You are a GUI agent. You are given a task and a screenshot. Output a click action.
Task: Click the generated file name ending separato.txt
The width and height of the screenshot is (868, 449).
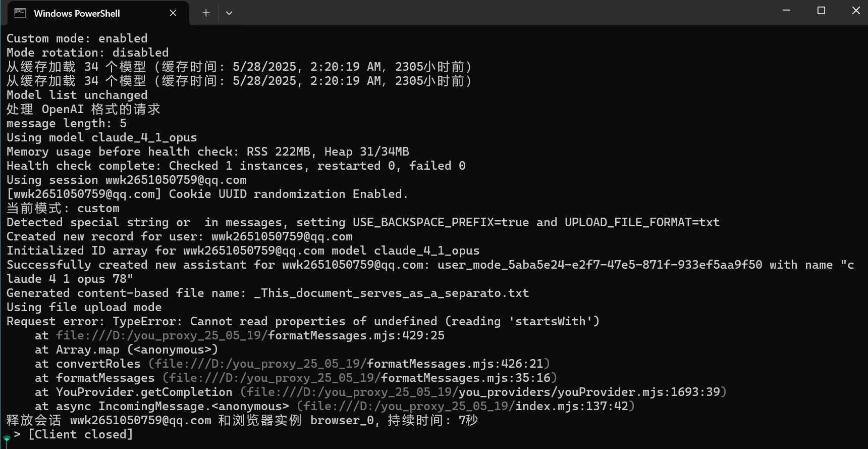pyautogui.click(x=392, y=293)
